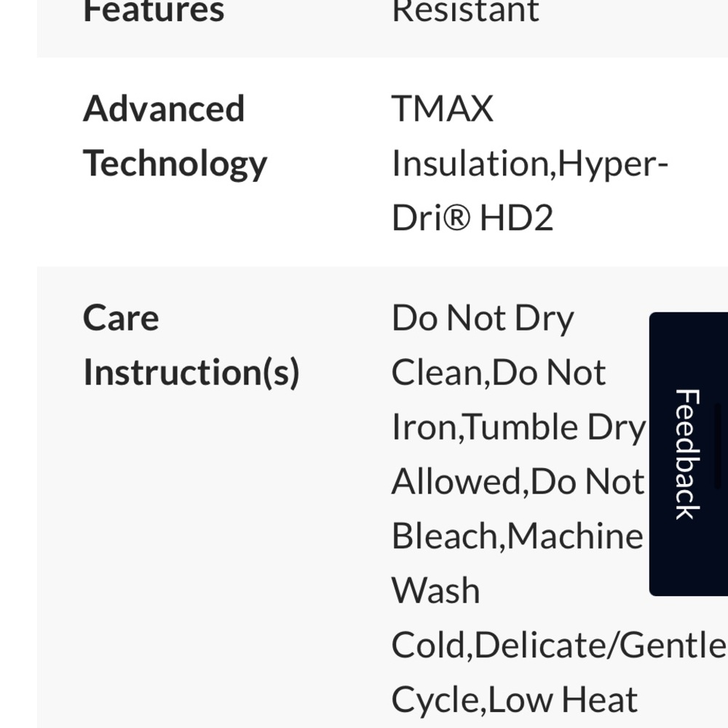Click the word "Technology" in the left column
The width and height of the screenshot is (728, 728).
pos(175,164)
